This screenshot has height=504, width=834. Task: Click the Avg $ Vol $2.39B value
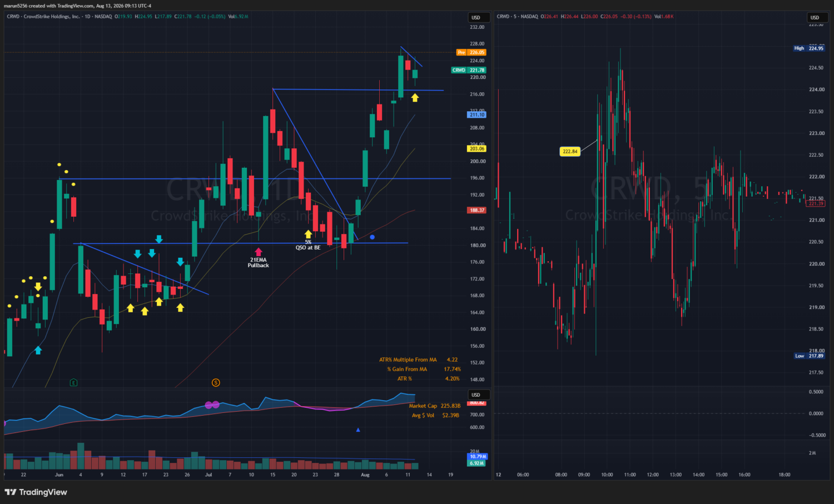point(450,416)
